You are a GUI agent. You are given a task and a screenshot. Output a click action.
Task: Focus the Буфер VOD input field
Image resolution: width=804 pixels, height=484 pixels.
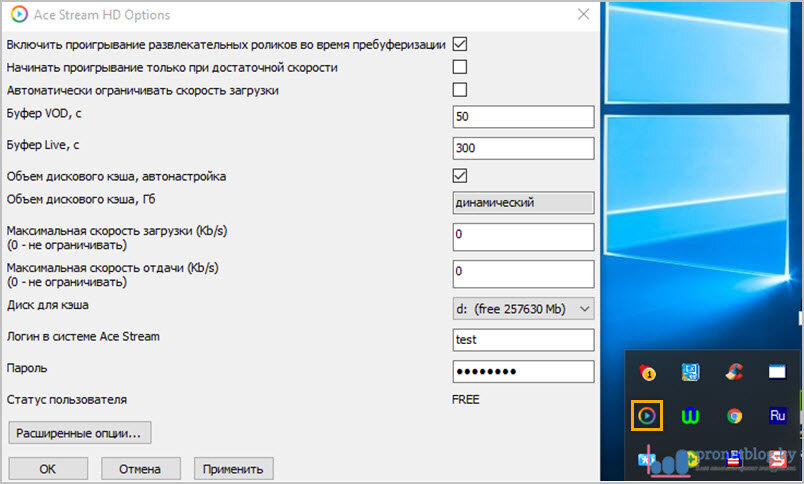(524, 117)
